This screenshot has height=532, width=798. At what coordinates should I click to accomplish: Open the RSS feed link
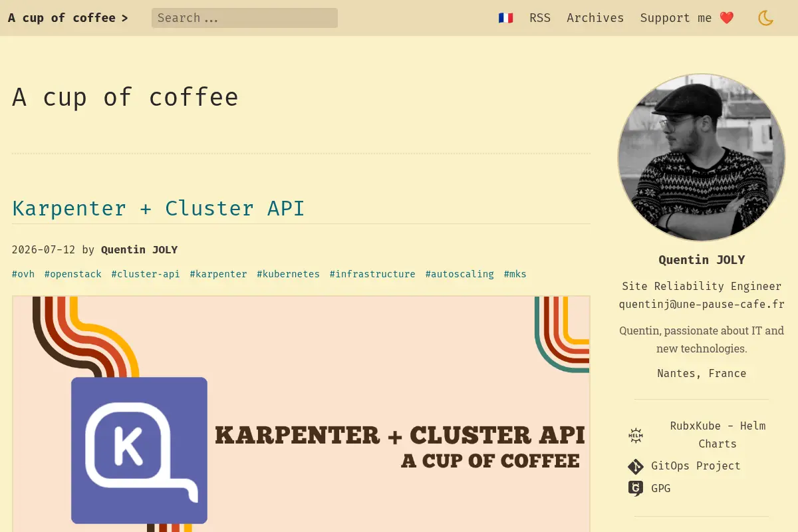(540, 18)
